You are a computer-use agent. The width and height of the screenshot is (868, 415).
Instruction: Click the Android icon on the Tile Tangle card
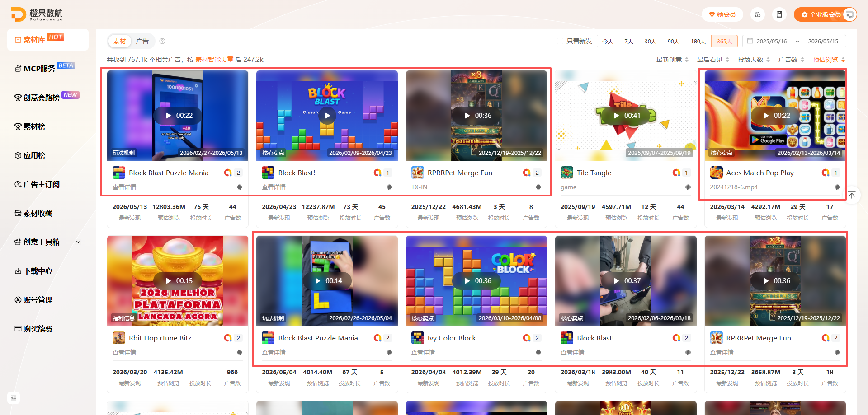click(688, 187)
